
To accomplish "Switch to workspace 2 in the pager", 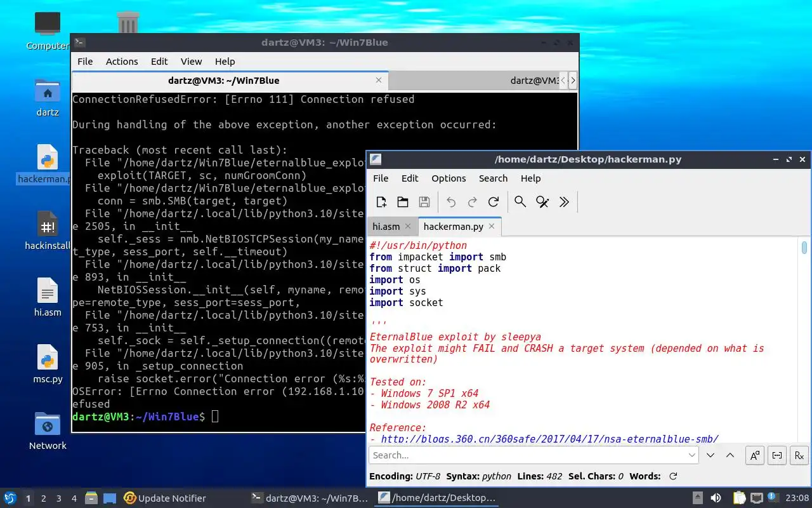I will (44, 498).
